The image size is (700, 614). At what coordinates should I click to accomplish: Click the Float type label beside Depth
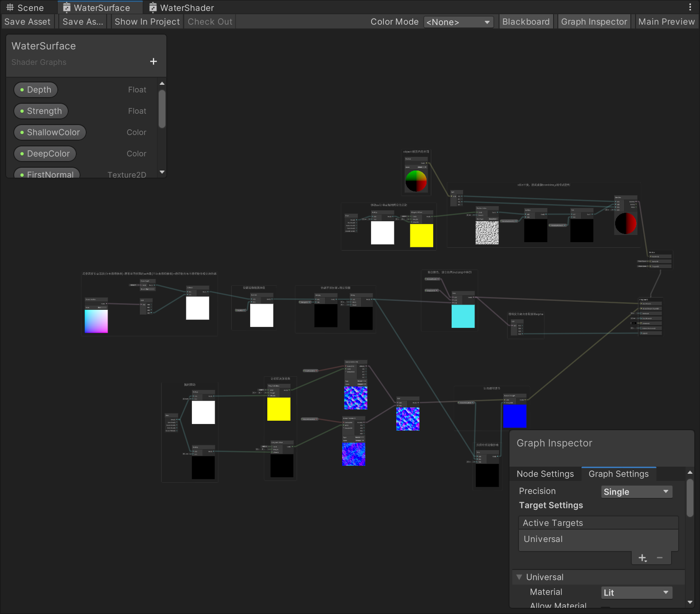(x=137, y=90)
